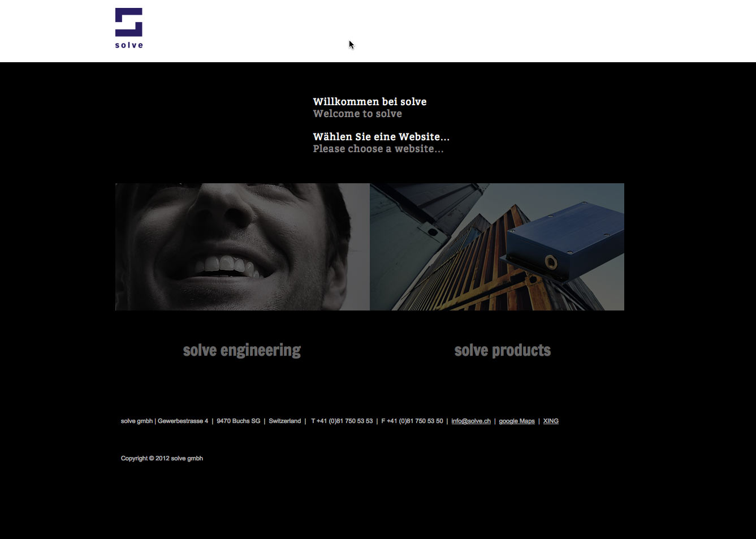The height and width of the screenshot is (539, 756).
Task: Click the 'Willkommen bei solve' heading
Action: click(x=370, y=102)
